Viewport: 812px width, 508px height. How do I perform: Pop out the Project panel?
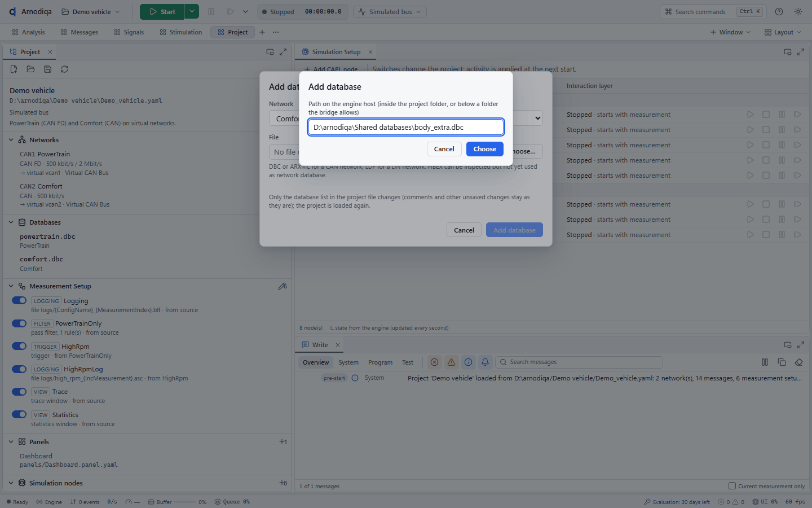point(270,52)
